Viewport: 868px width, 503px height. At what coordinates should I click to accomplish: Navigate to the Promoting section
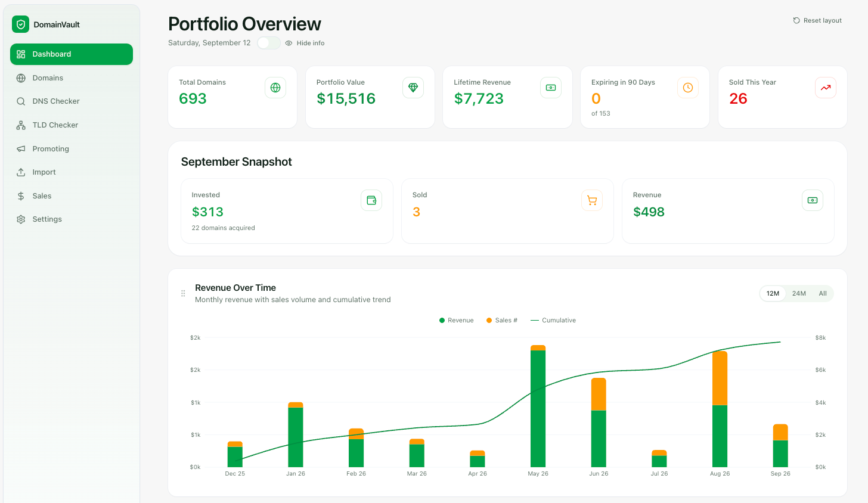coord(72,149)
